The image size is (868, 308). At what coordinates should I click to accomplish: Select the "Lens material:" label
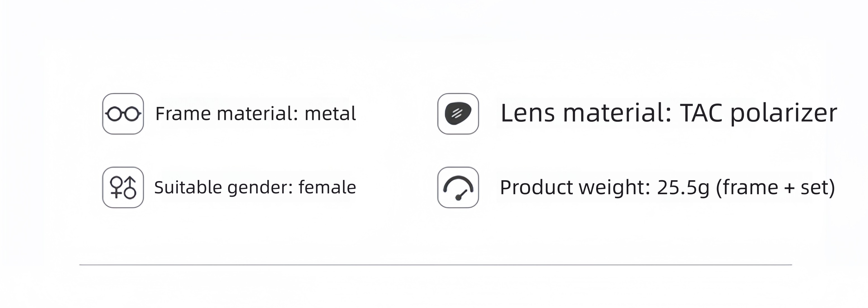coord(586,113)
